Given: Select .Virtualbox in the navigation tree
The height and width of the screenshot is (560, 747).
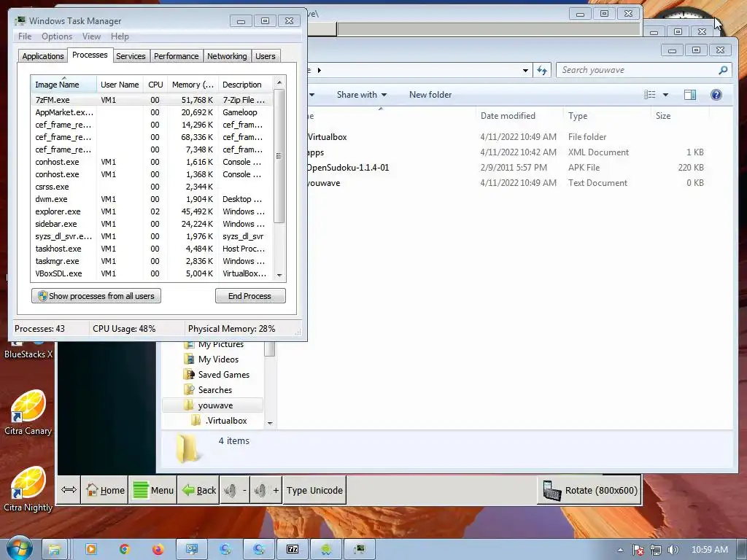Looking at the screenshot, I should (226, 421).
